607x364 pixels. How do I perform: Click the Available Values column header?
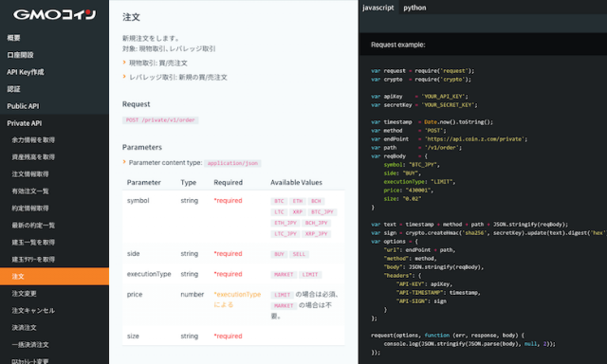pos(296,182)
